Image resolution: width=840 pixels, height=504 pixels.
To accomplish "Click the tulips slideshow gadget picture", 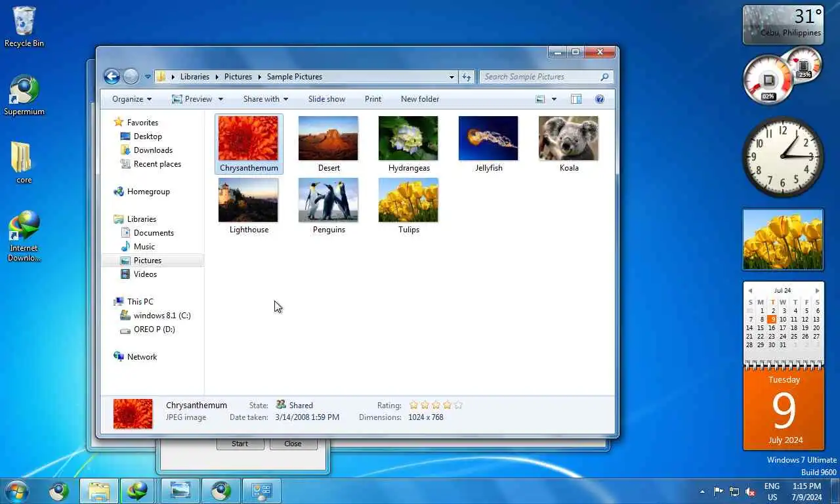I will (x=783, y=240).
